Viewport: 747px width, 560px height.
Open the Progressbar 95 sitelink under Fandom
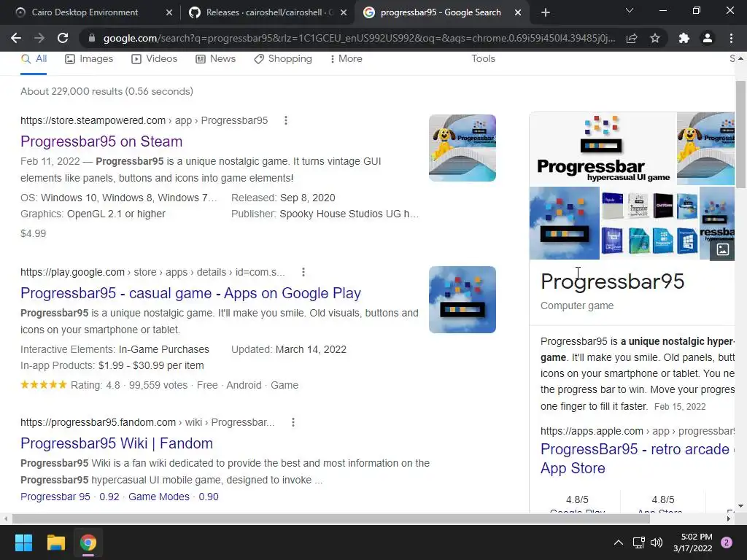[55, 497]
